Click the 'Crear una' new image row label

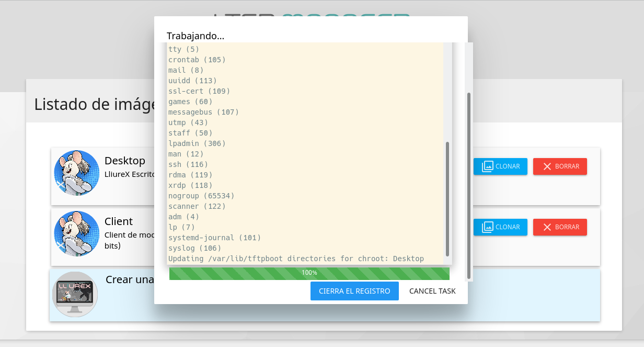point(129,279)
